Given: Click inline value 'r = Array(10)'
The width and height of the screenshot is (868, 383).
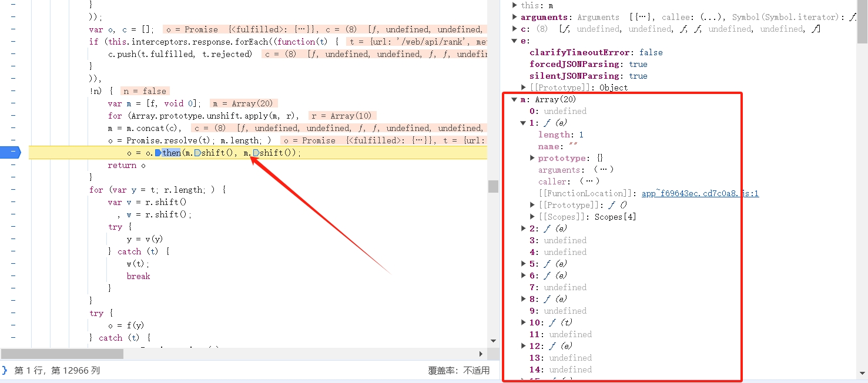Looking at the screenshot, I should click(342, 116).
